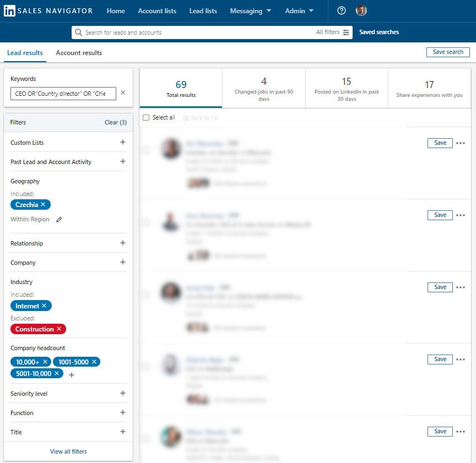Screen dimensions: 476x463
Task: Show leads who changed jobs in 90 days
Action: coord(264,88)
